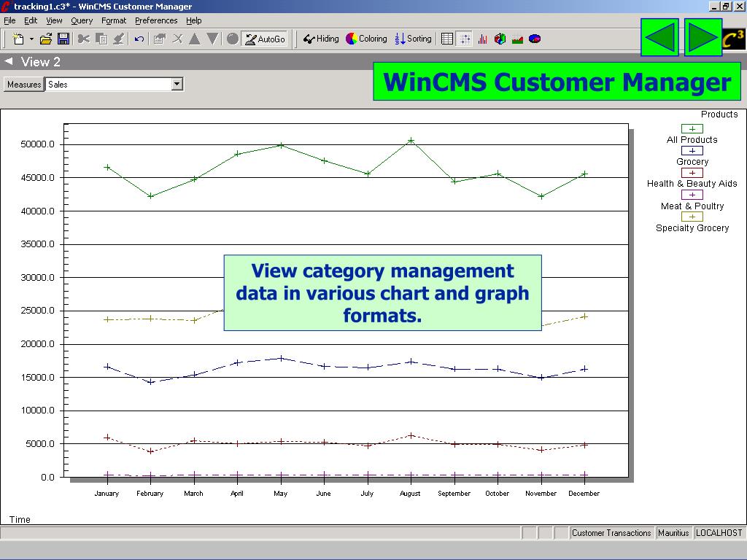Click Mauritius in the status bar
This screenshot has width=747, height=560.
tap(673, 533)
